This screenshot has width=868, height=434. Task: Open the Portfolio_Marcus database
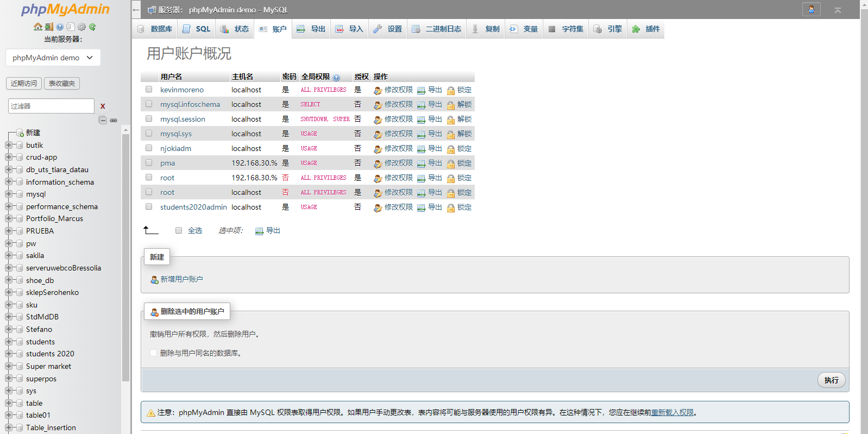point(54,219)
